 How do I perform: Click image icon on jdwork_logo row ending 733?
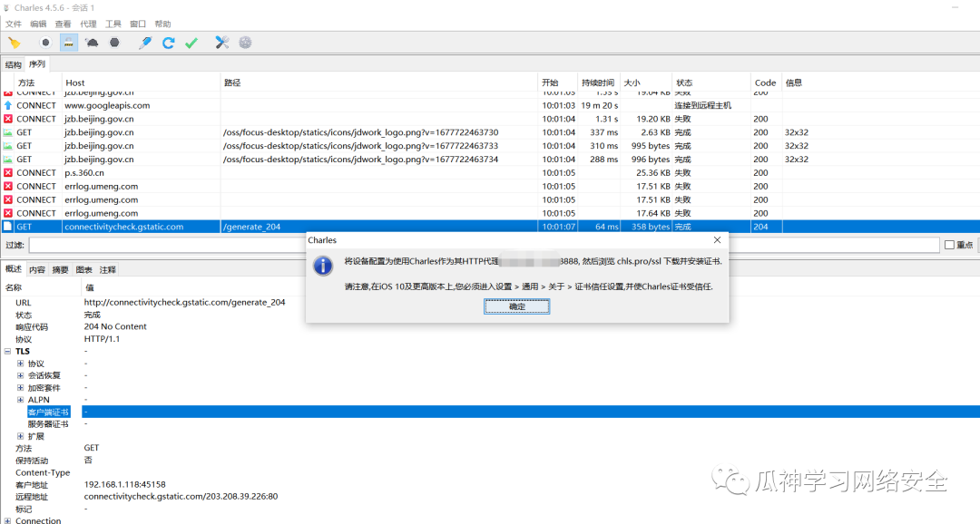tap(8, 146)
